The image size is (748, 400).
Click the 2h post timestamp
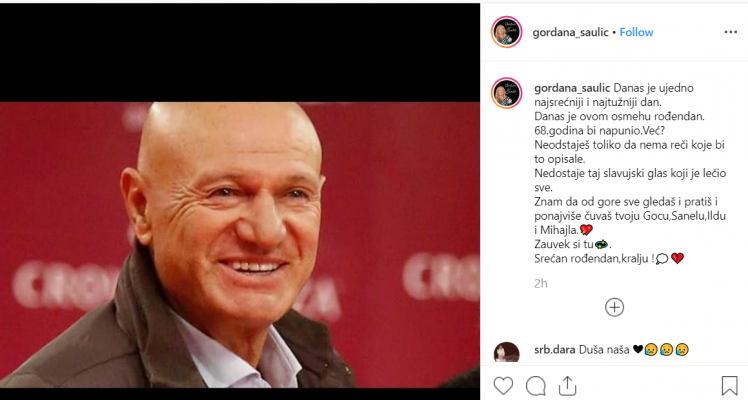[540, 284]
